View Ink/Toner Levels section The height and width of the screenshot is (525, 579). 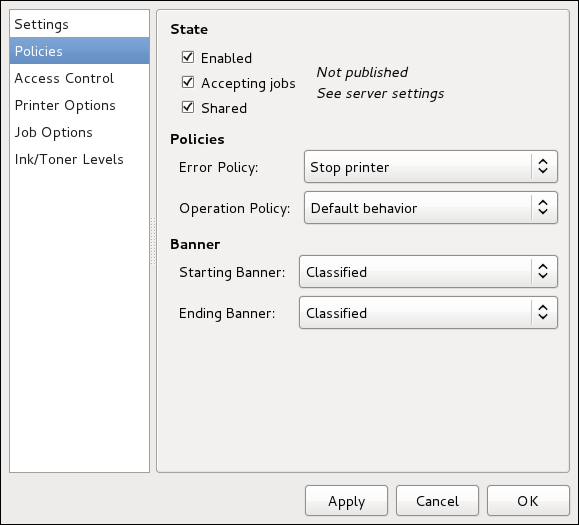pos(79,159)
